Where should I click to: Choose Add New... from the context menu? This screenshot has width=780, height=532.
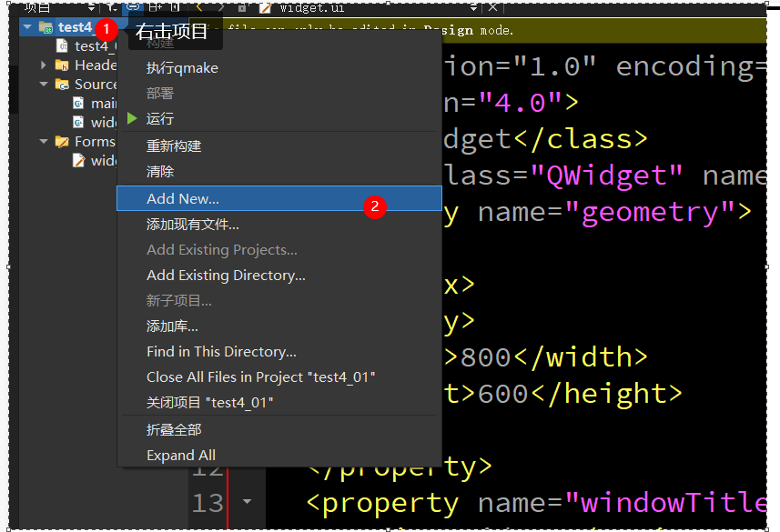click(183, 198)
